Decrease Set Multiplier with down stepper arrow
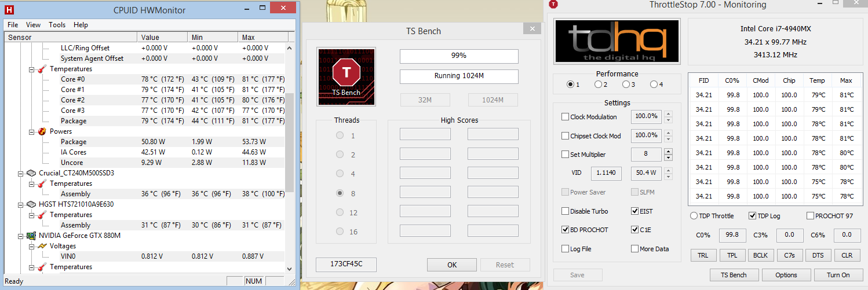This screenshot has width=868, height=290. [669, 158]
